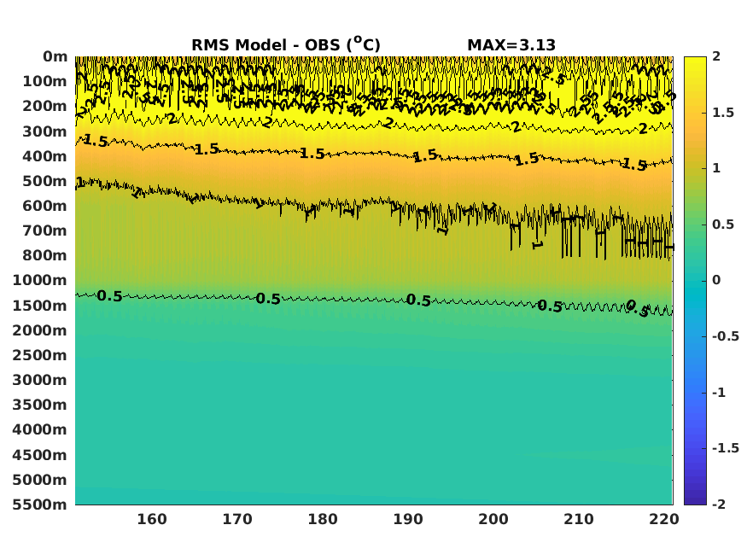Click the colorbar tick label '-1.5'

click(x=726, y=448)
